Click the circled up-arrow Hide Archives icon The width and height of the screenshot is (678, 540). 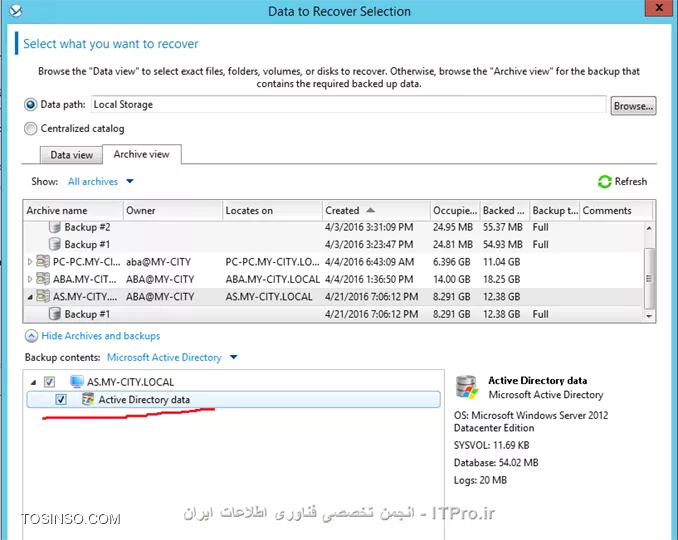tap(31, 336)
